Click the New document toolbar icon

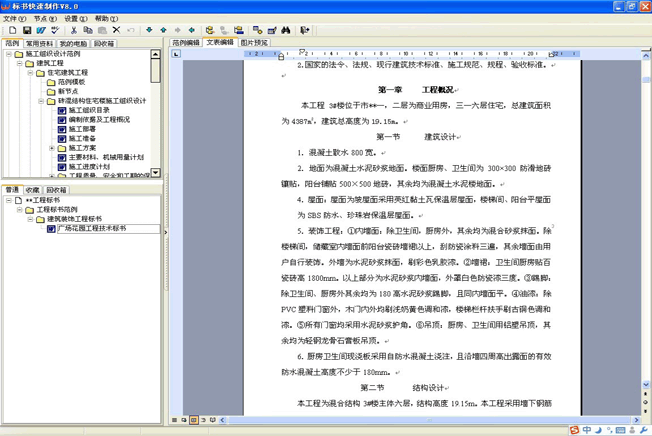click(12, 30)
